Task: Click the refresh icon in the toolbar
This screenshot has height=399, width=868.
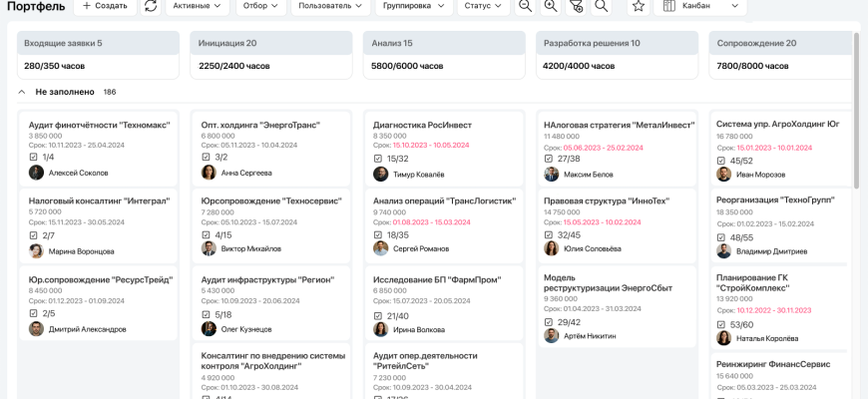Action: pos(151,6)
